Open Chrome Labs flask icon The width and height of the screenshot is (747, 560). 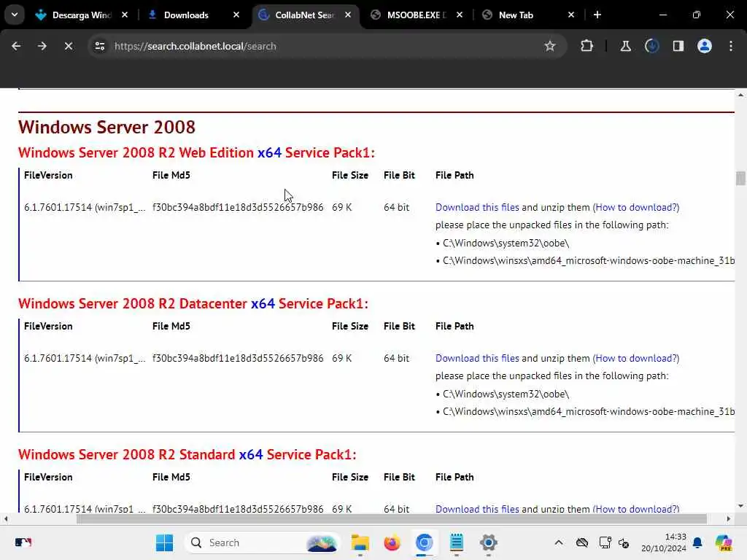pos(625,46)
